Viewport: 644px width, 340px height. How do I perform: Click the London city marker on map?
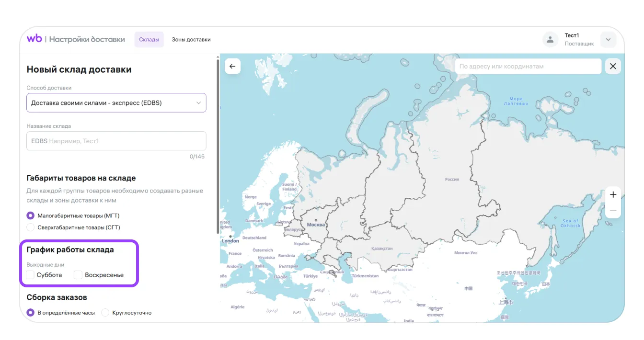(231, 236)
